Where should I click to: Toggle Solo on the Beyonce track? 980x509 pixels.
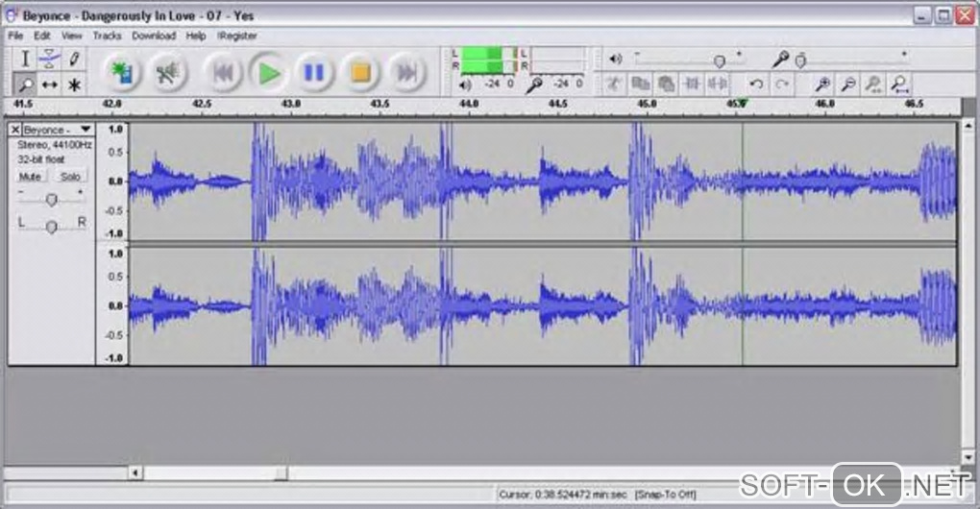click(70, 177)
